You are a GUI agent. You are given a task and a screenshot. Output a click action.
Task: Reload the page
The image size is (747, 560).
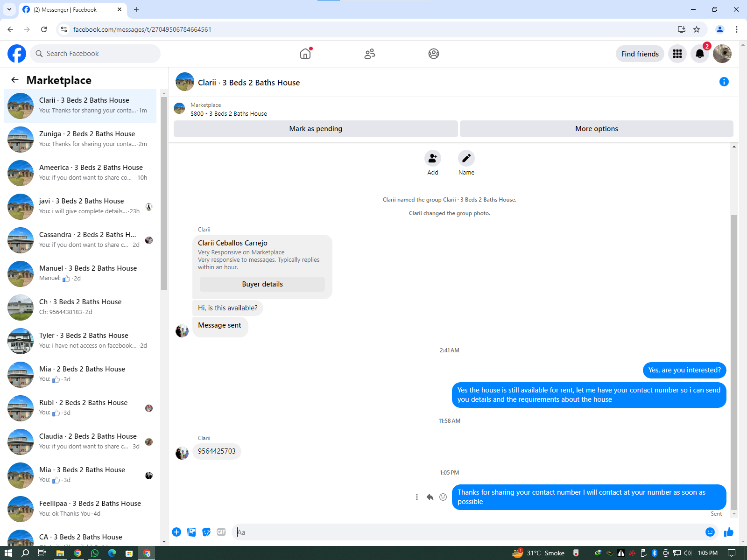point(44,29)
